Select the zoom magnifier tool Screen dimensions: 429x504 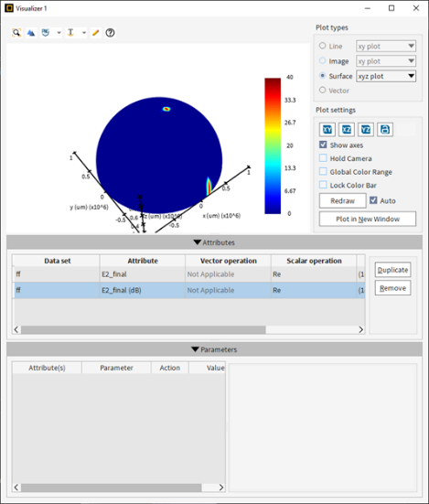[16, 33]
